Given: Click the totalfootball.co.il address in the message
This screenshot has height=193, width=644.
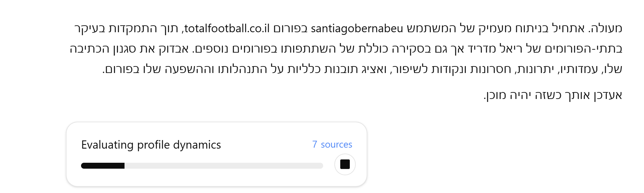Looking at the screenshot, I should [x=227, y=28].
